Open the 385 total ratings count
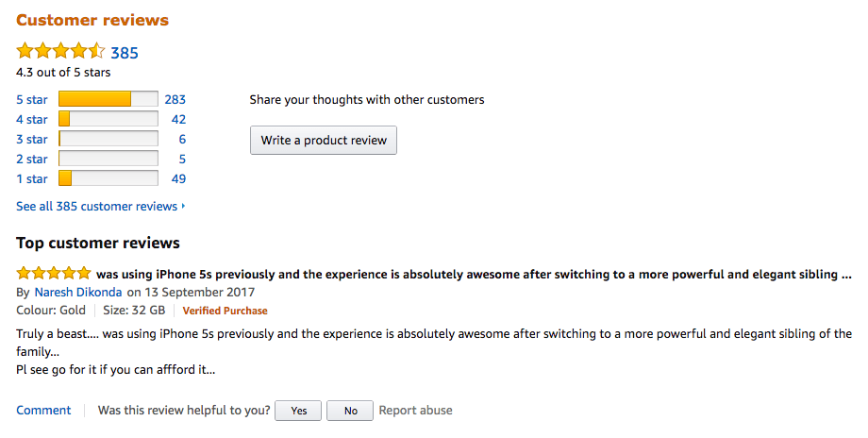The height and width of the screenshot is (438, 868). click(x=125, y=53)
